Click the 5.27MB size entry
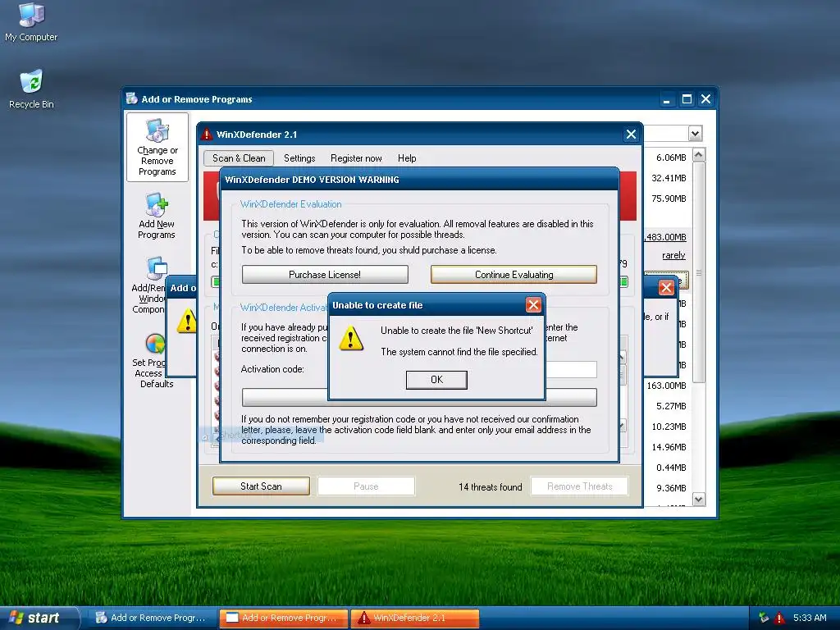 671,406
